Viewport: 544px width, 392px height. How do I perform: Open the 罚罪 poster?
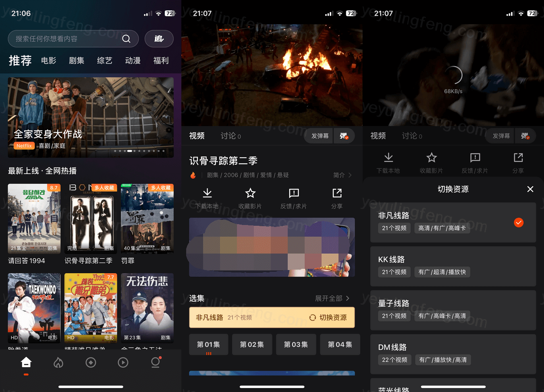tap(147, 219)
